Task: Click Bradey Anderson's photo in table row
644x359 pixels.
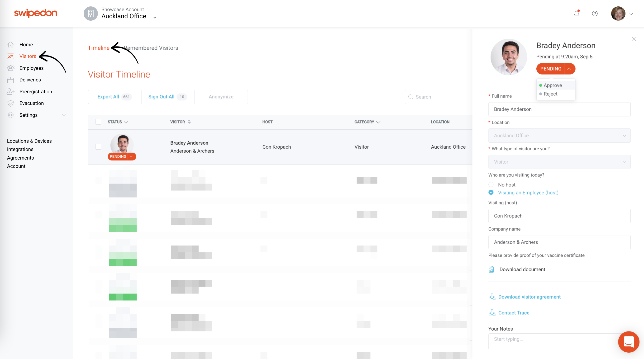Action: 122,144
